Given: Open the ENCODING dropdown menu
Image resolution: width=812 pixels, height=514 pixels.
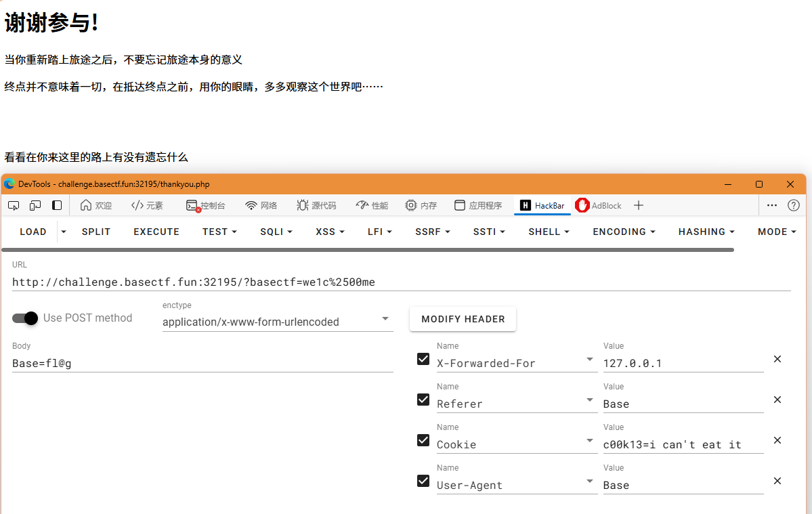Looking at the screenshot, I should pyautogui.click(x=624, y=232).
